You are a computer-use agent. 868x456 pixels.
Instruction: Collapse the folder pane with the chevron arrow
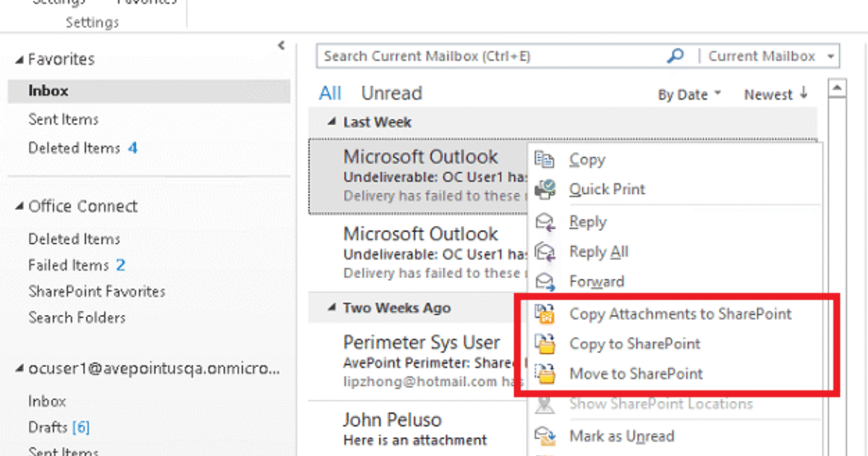281,43
